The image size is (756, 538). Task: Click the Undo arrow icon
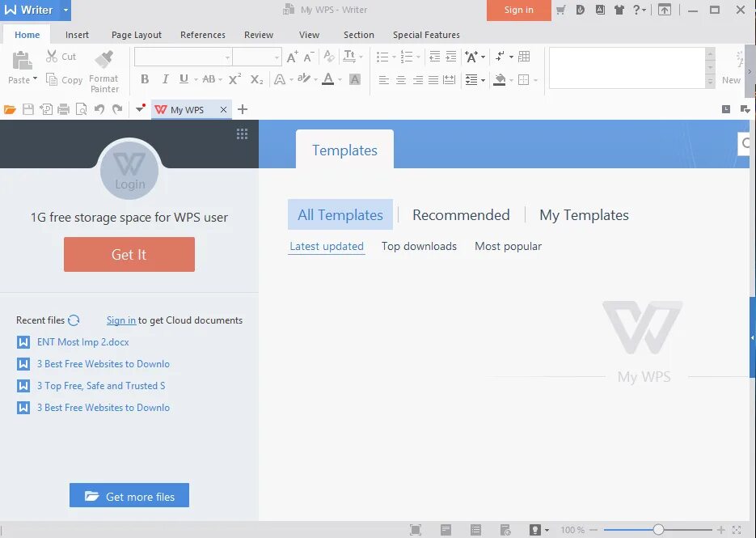click(x=99, y=109)
